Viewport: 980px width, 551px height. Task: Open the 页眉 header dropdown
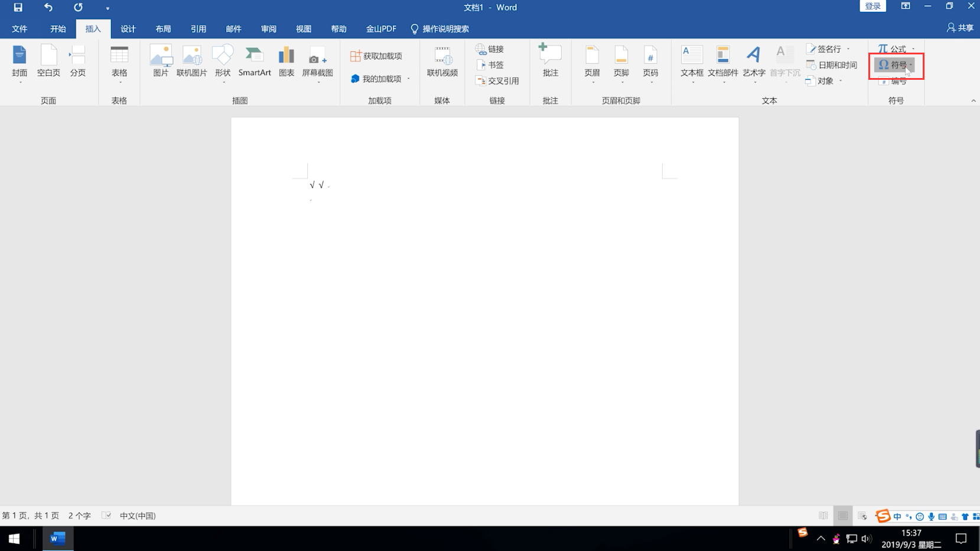click(x=592, y=63)
